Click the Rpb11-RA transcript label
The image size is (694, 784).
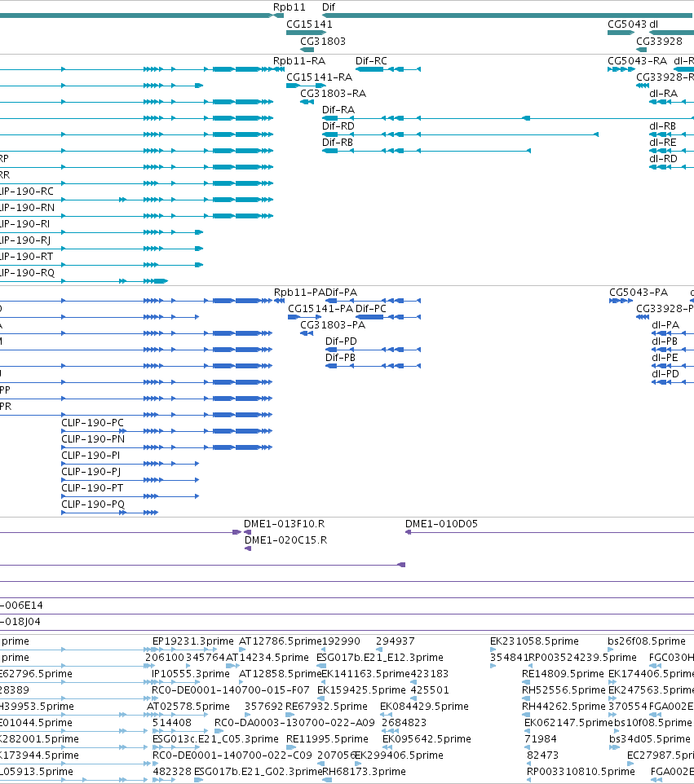pyautogui.click(x=299, y=60)
